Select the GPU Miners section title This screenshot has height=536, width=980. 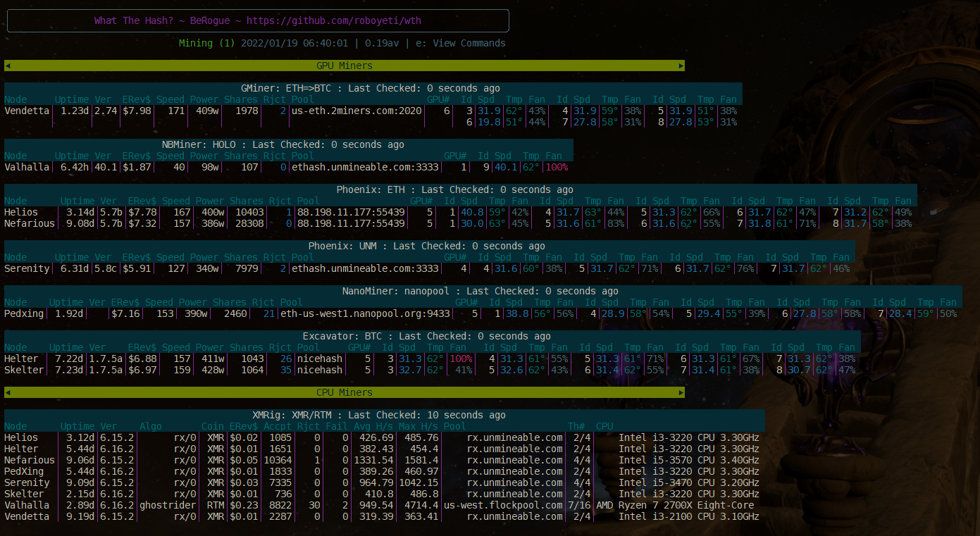[x=345, y=66]
